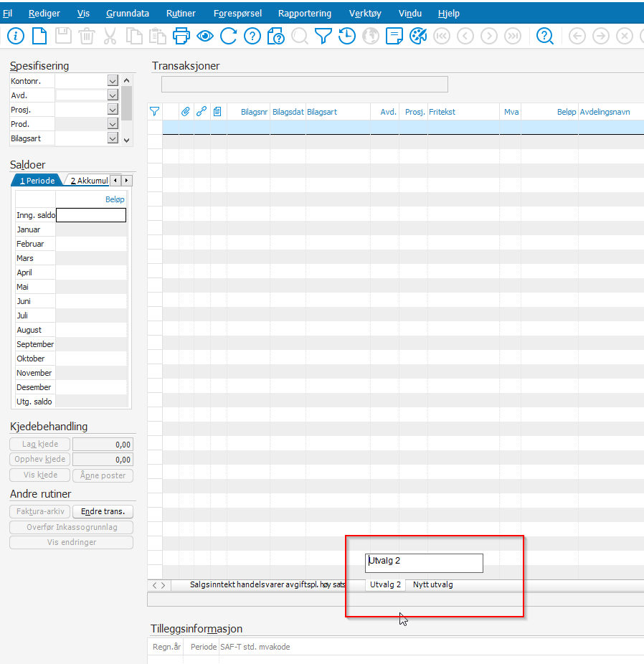Create a new blank document via toolbar

click(x=39, y=36)
